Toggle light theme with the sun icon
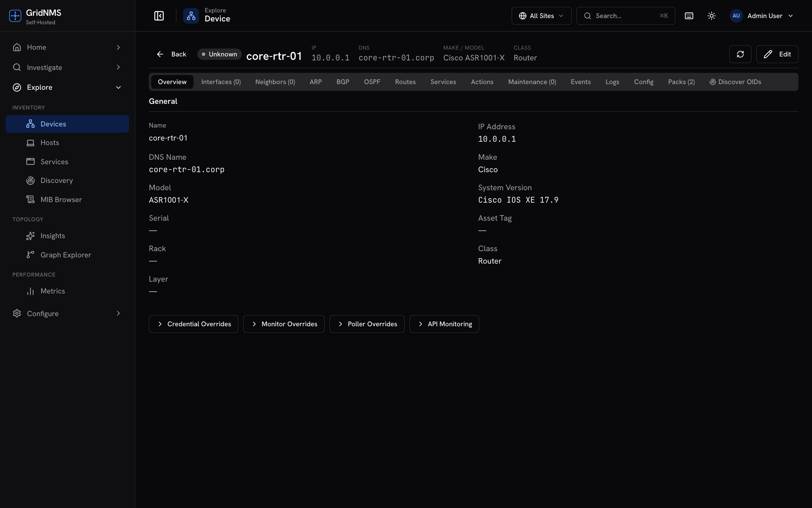This screenshot has width=812, height=508. point(711,16)
